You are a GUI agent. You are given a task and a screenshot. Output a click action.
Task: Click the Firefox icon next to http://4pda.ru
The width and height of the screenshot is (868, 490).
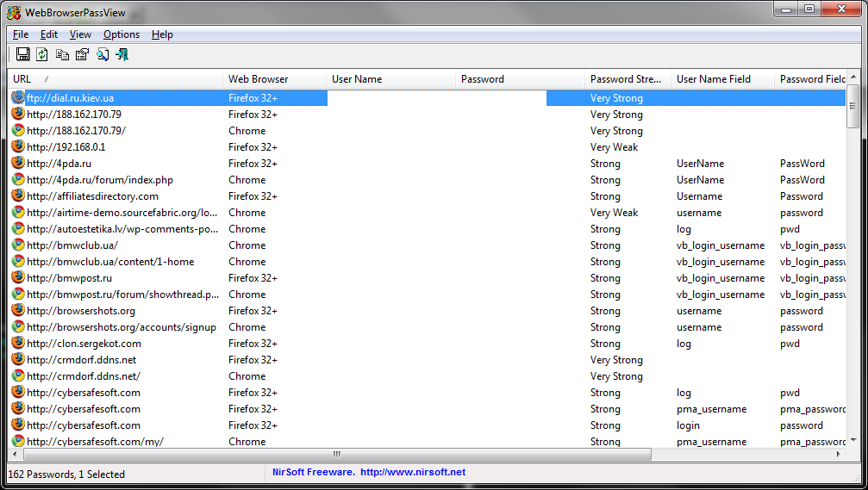[18, 163]
